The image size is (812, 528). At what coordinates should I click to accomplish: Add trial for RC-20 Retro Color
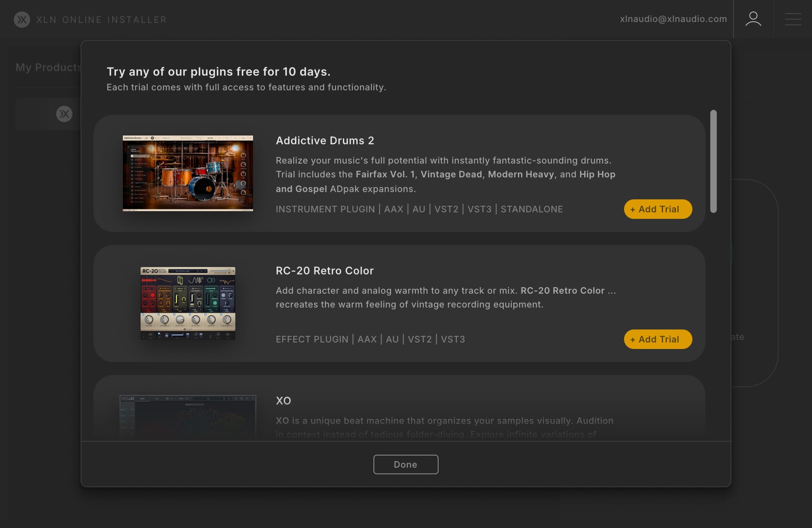(x=658, y=339)
